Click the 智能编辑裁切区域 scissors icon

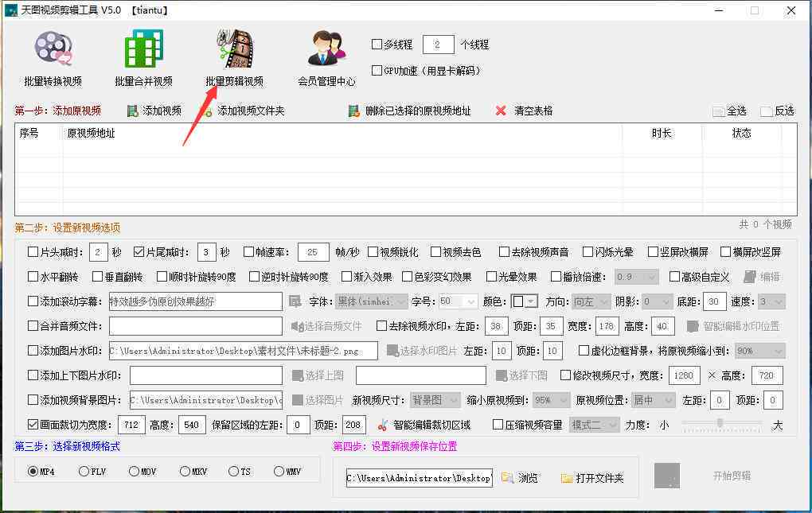click(383, 425)
